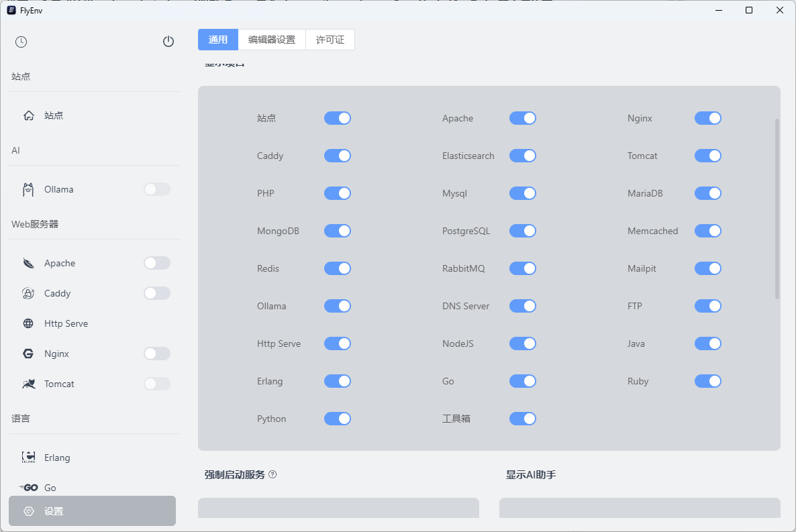Hide Python using its display toggle
Screen dimensions: 796x532
(338, 419)
